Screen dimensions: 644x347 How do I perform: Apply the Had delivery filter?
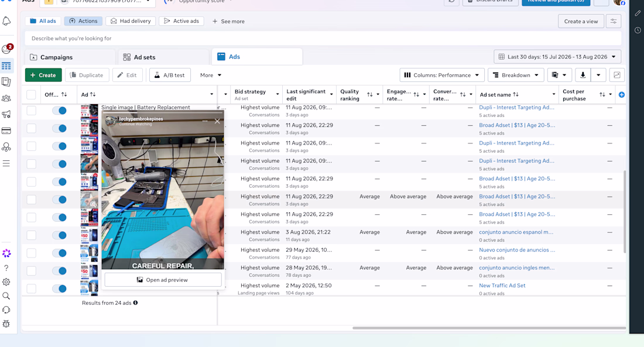point(131,21)
